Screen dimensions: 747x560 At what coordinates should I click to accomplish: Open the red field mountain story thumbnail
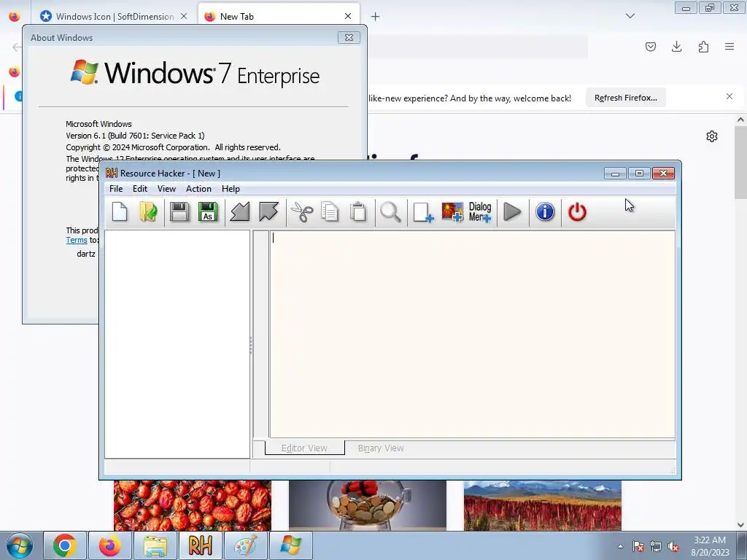[543, 505]
